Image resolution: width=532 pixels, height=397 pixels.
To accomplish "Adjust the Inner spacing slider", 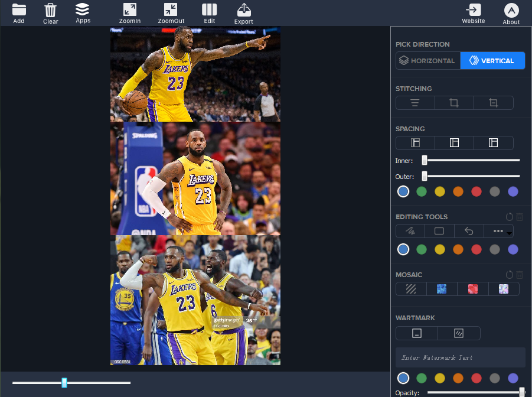I will click(x=425, y=160).
